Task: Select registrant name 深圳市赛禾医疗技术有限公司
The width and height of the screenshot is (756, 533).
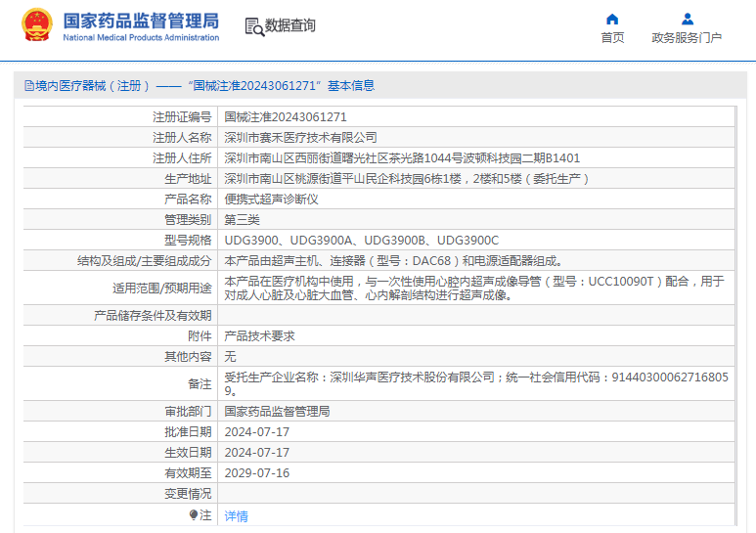Action: point(300,138)
